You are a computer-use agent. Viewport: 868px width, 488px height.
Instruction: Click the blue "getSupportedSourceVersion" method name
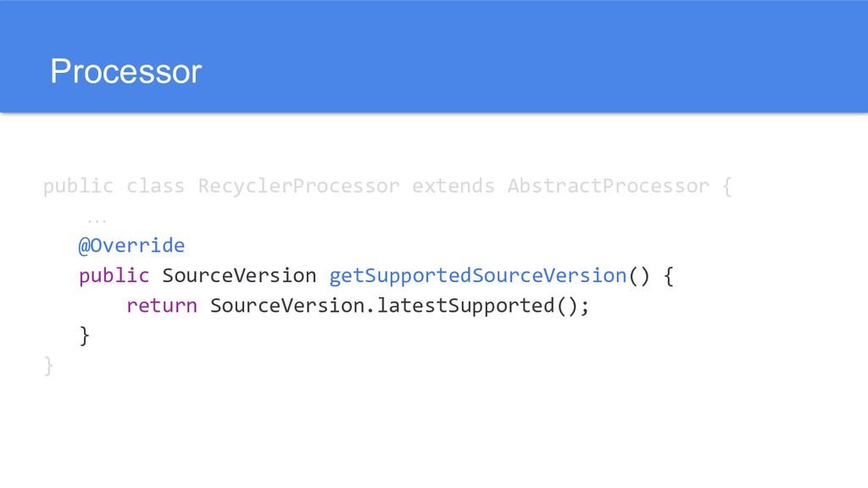coord(477,275)
